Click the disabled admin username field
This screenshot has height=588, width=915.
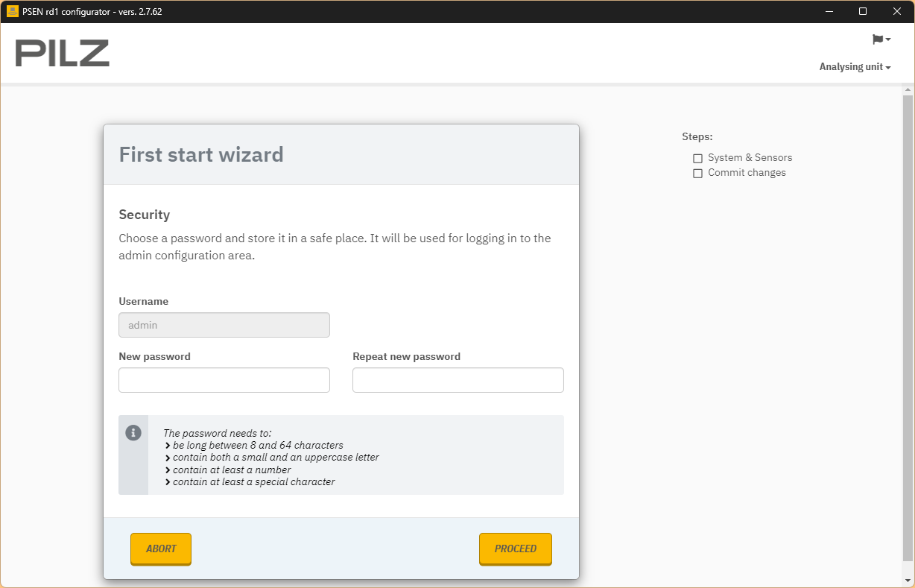pos(224,325)
